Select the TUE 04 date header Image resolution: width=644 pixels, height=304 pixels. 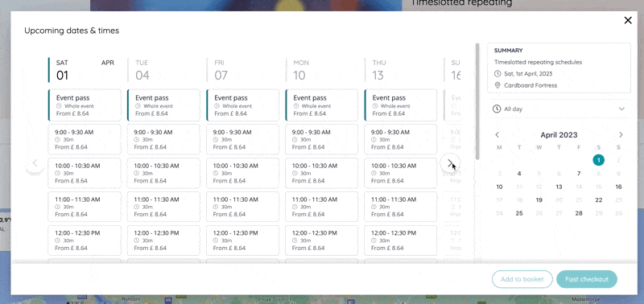[163, 70]
